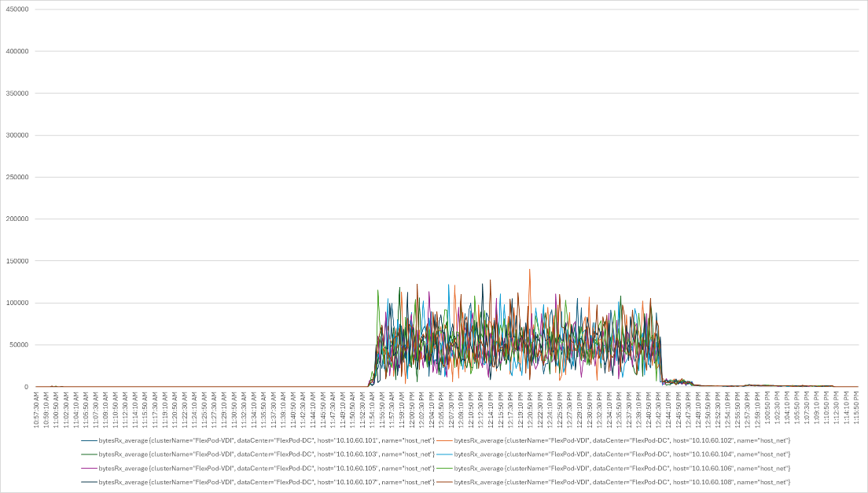Image resolution: width=868 pixels, height=493 pixels.
Task: Click the 100000 y-axis label
Action: click(17, 304)
